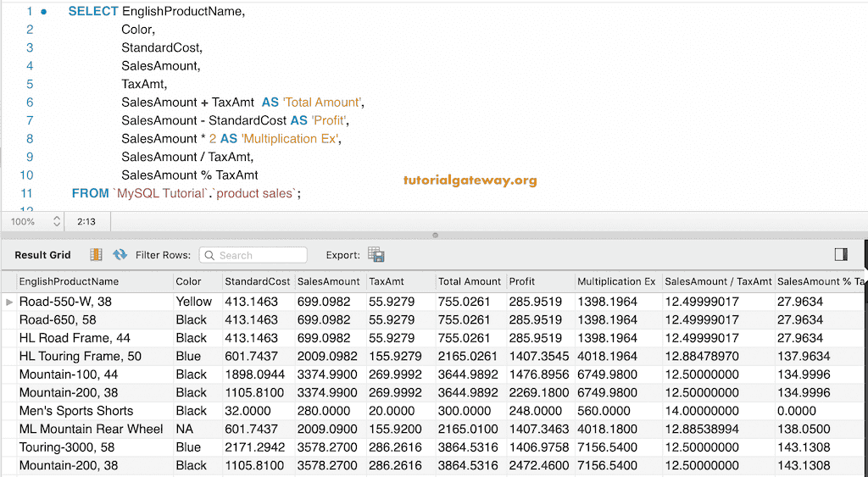The height and width of the screenshot is (477, 868).
Task: Click the Multiplication Ex column header
Action: (x=616, y=281)
